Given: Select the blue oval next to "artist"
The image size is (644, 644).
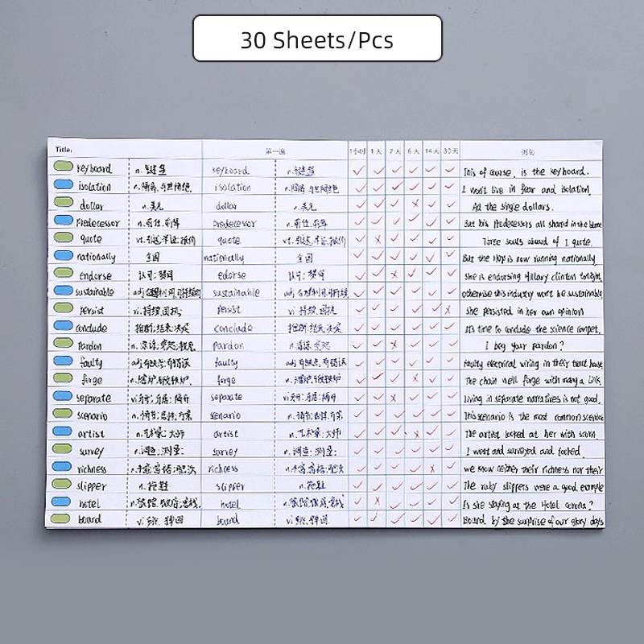Looking at the screenshot, I should (x=62, y=431).
